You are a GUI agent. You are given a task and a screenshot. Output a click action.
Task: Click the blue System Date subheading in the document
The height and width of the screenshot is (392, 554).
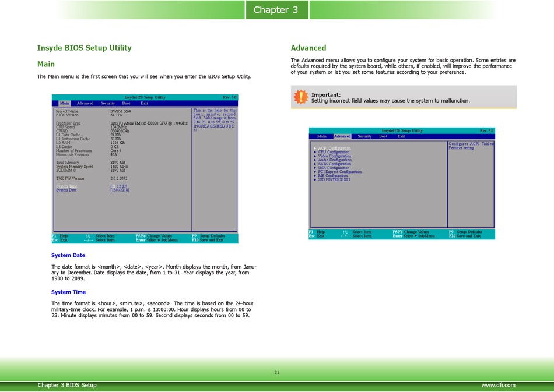click(68, 255)
